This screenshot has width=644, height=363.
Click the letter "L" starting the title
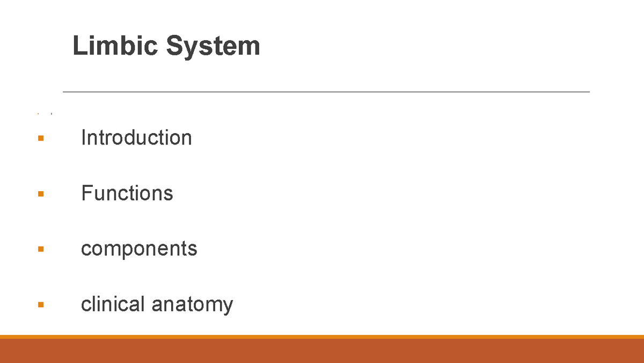[x=80, y=46]
